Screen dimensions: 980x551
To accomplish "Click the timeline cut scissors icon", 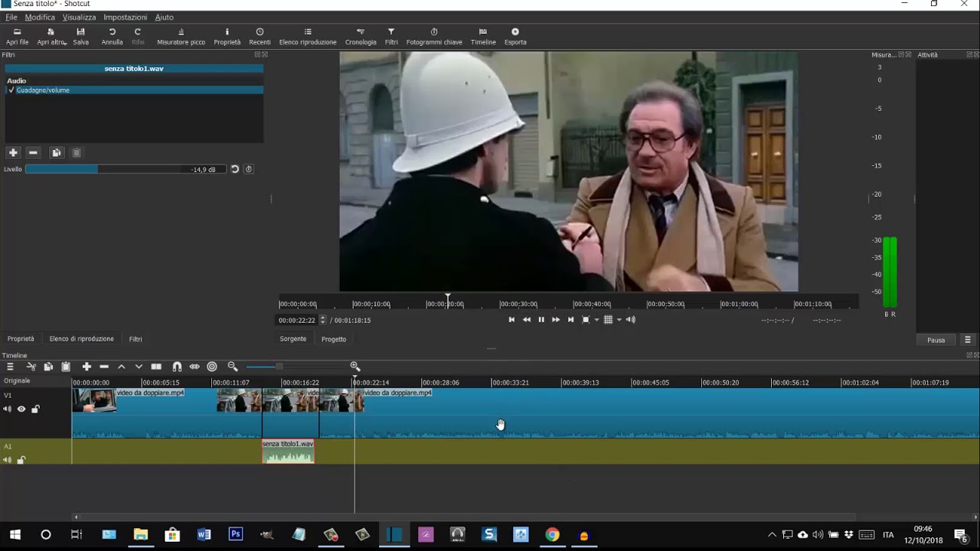I will [x=31, y=367].
